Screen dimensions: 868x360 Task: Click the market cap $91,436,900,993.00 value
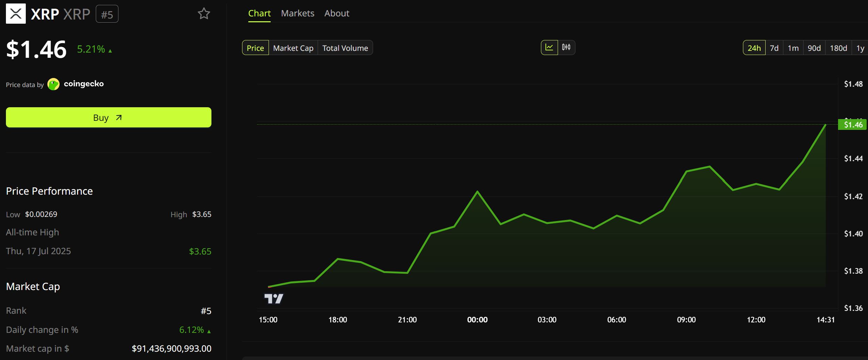[x=171, y=349]
